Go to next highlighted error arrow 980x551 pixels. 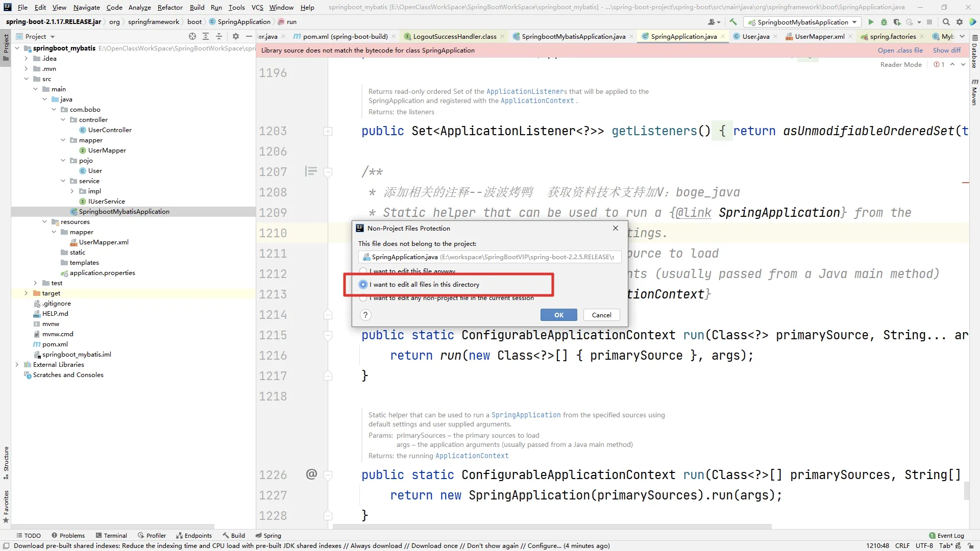pos(963,64)
